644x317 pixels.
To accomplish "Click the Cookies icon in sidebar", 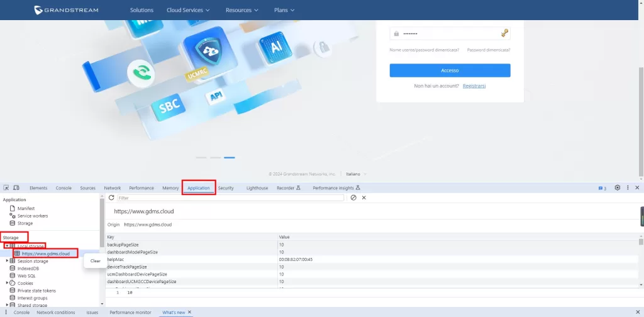I will tap(13, 283).
